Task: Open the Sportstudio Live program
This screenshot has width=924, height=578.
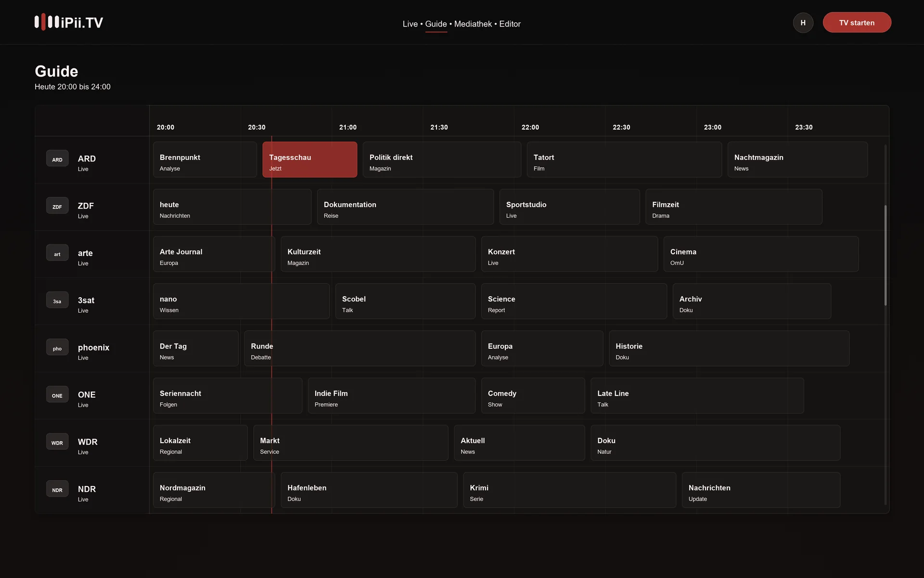Action: (569, 207)
